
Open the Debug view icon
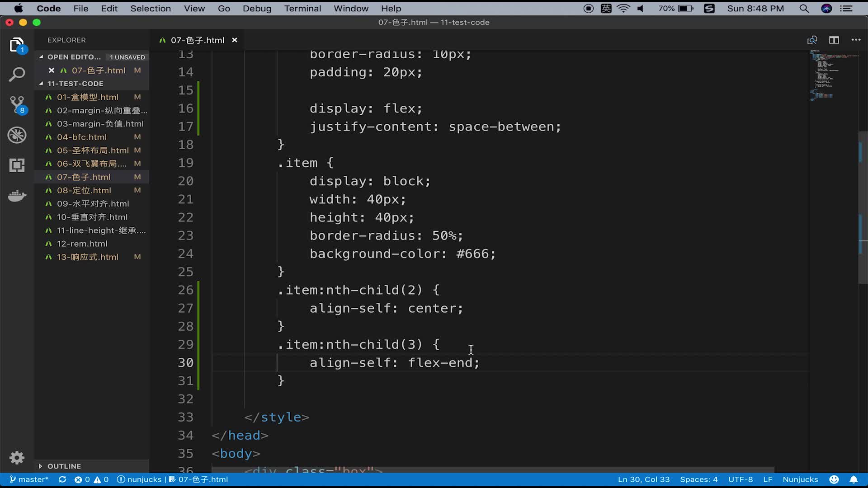tap(17, 135)
